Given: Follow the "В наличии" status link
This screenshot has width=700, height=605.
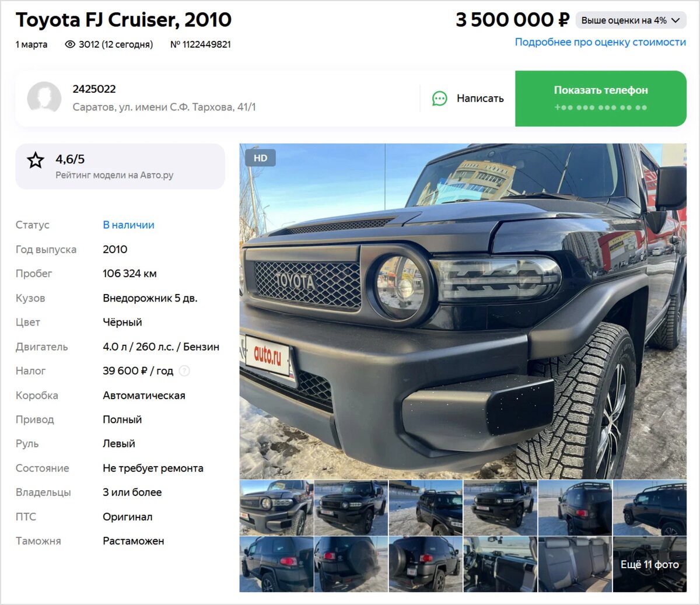Looking at the screenshot, I should pyautogui.click(x=128, y=225).
